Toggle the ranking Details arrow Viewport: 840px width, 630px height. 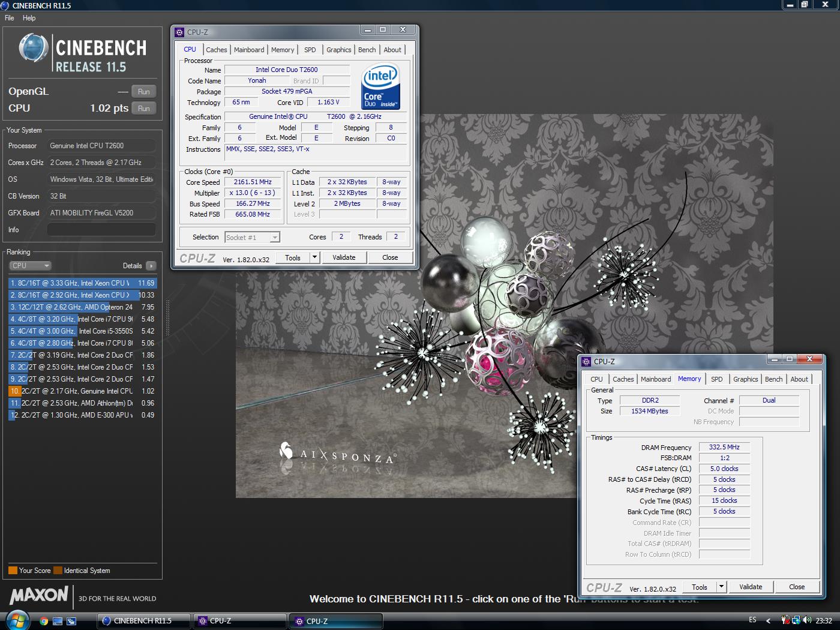click(x=151, y=265)
